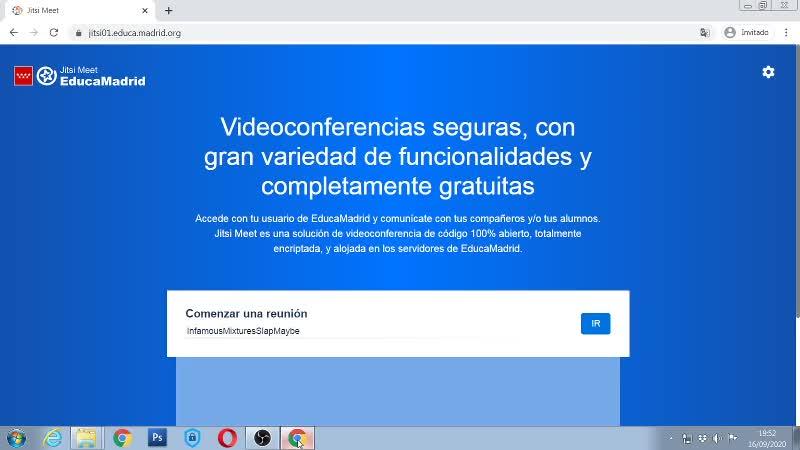Image resolution: width=800 pixels, height=450 pixels.
Task: Open the translate page icon in address bar
Action: (705, 33)
